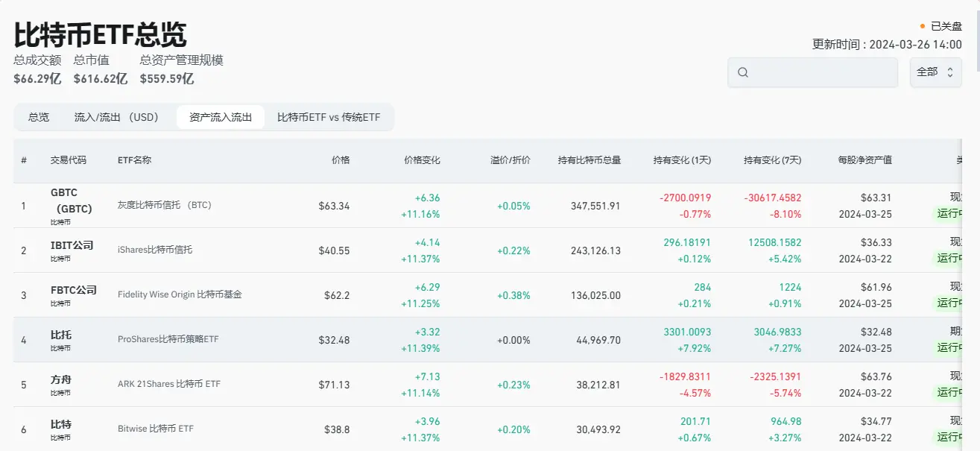This screenshot has height=451, width=980.
Task: Click ARK 21Shares 比特币 ETF name
Action: pyautogui.click(x=169, y=384)
